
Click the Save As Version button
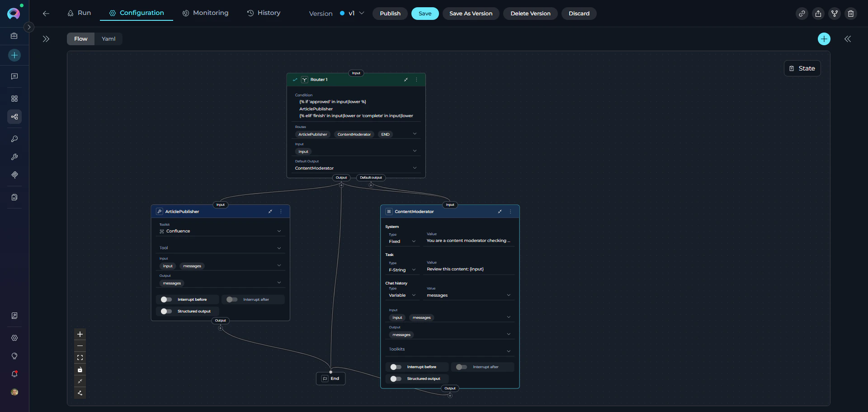pyautogui.click(x=471, y=14)
